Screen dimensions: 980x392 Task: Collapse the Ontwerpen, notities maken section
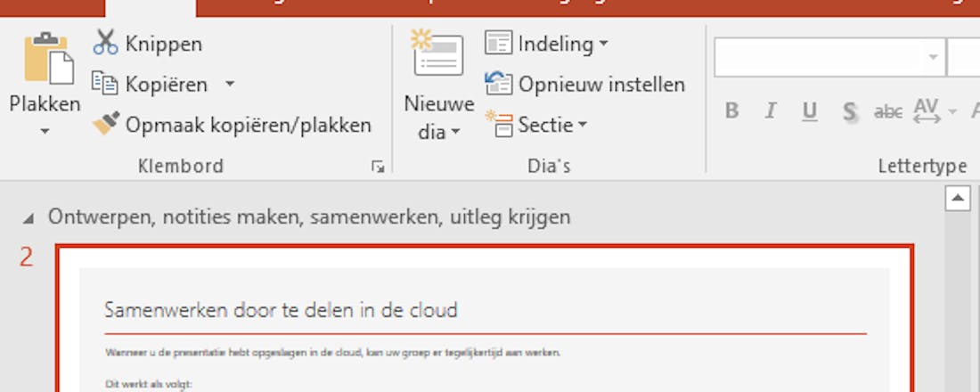click(31, 217)
